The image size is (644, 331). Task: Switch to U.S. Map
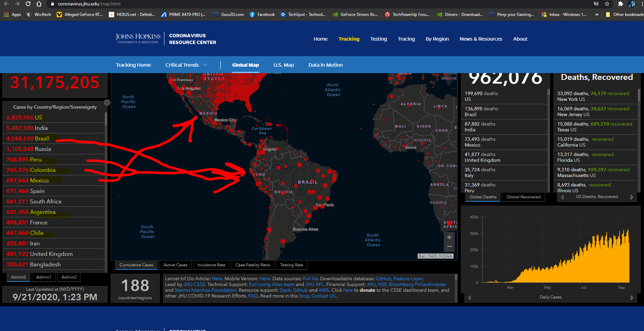pyautogui.click(x=284, y=65)
